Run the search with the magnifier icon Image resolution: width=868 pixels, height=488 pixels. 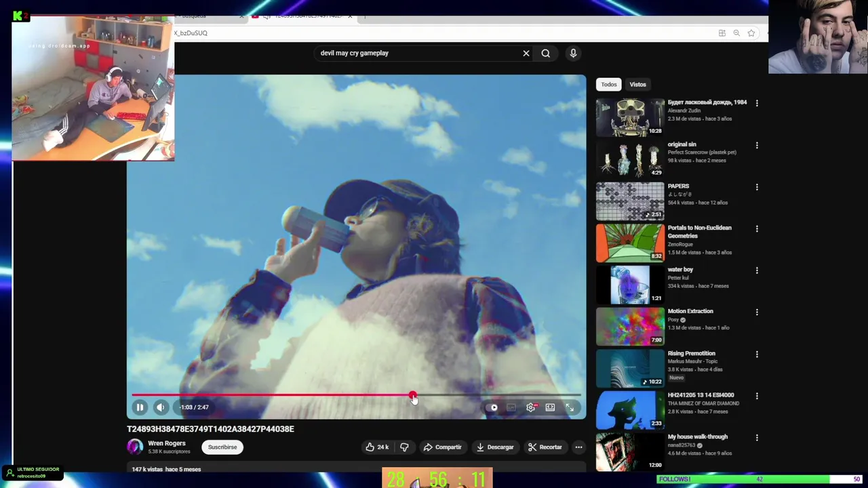tap(546, 53)
